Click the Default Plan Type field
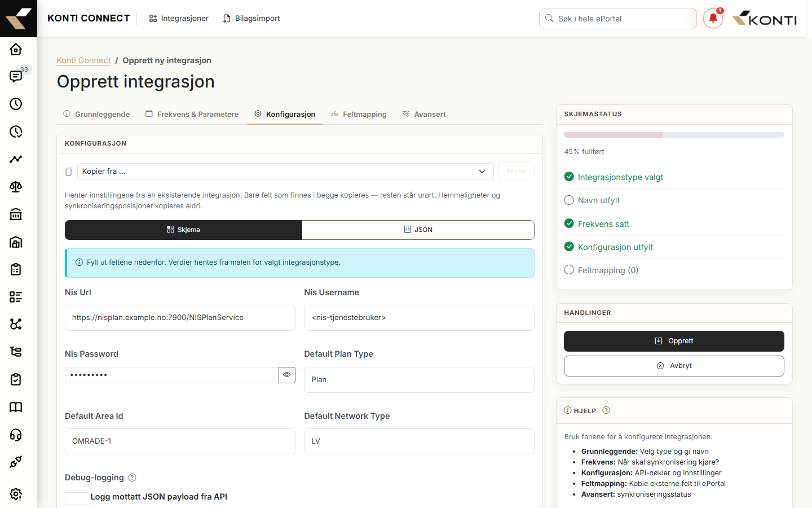The height and width of the screenshot is (508, 812). (419, 380)
